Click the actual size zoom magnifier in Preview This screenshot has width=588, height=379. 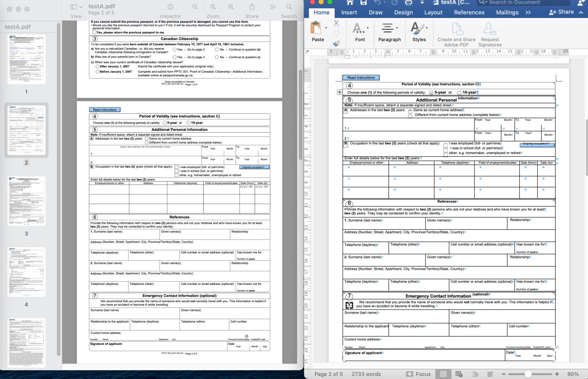213,7
